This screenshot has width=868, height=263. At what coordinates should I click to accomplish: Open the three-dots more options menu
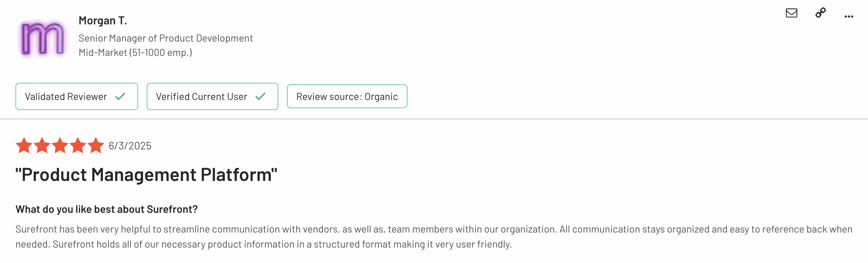pyautogui.click(x=849, y=16)
